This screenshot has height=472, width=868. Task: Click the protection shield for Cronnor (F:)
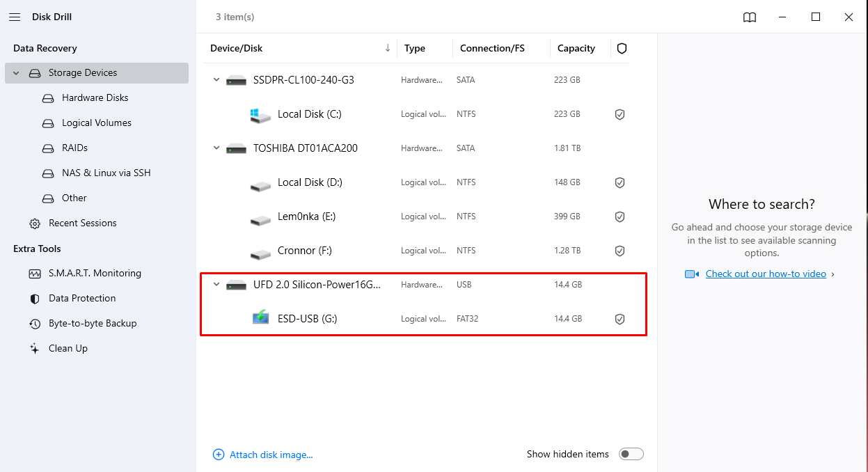620,251
